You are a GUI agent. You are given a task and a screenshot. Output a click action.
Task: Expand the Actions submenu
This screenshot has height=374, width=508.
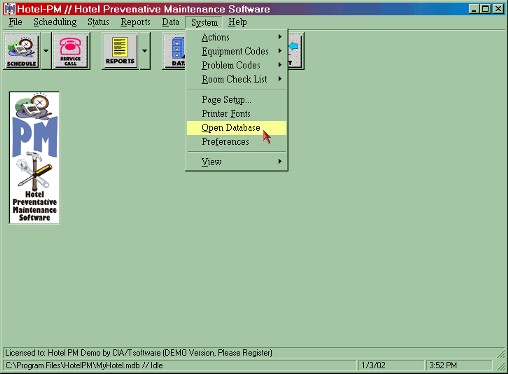coord(236,37)
